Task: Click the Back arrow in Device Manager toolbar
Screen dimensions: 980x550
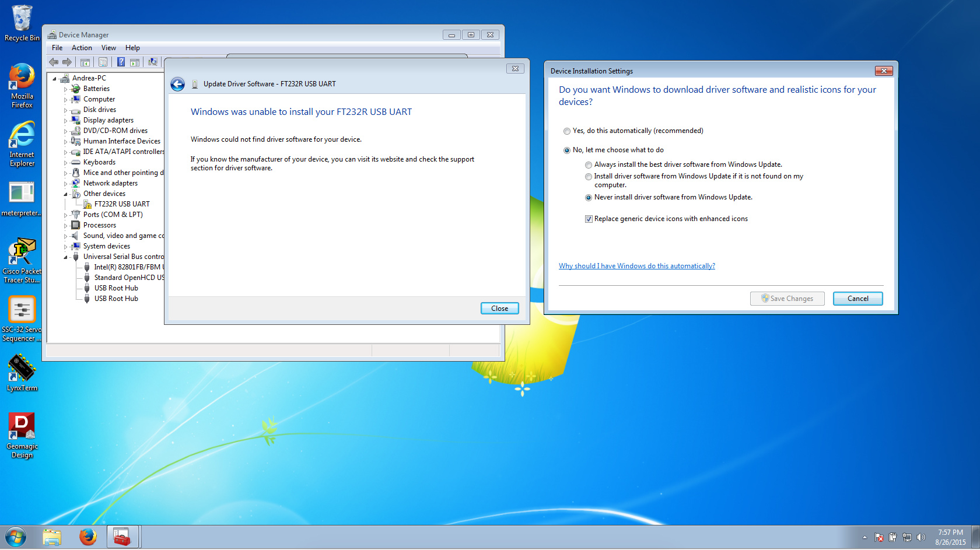Action: coord(54,62)
